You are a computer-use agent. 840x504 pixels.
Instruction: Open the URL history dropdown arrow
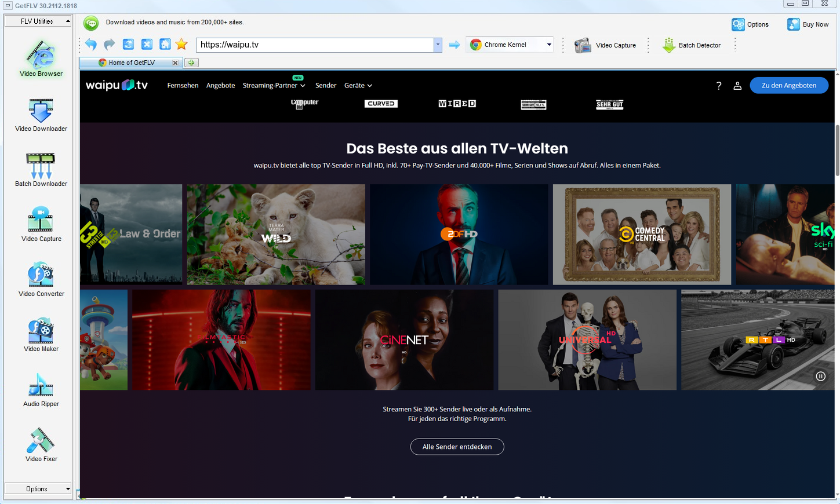pos(438,45)
